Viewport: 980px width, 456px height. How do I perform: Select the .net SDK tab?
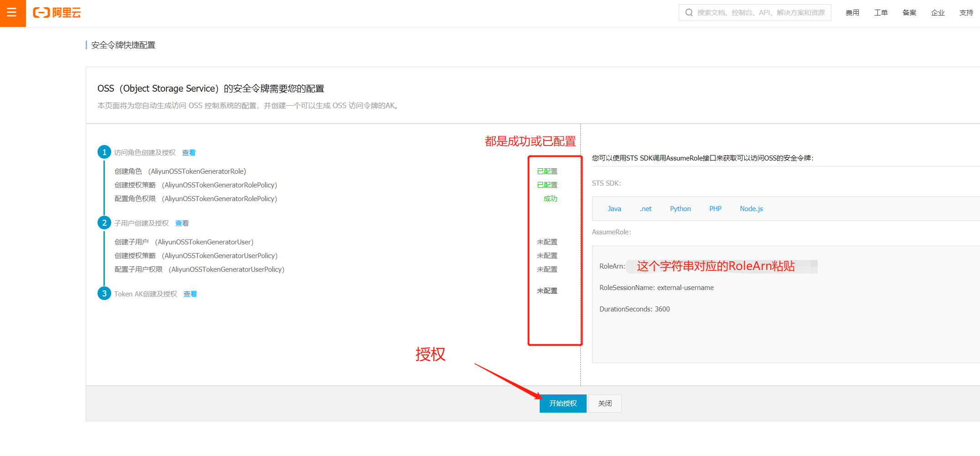[x=645, y=209]
